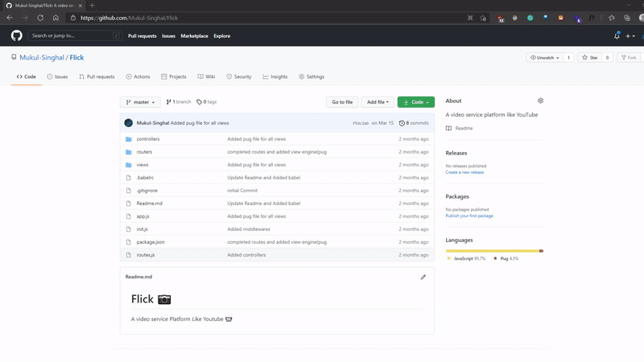Expand the Add file dropdown

pyautogui.click(x=378, y=102)
